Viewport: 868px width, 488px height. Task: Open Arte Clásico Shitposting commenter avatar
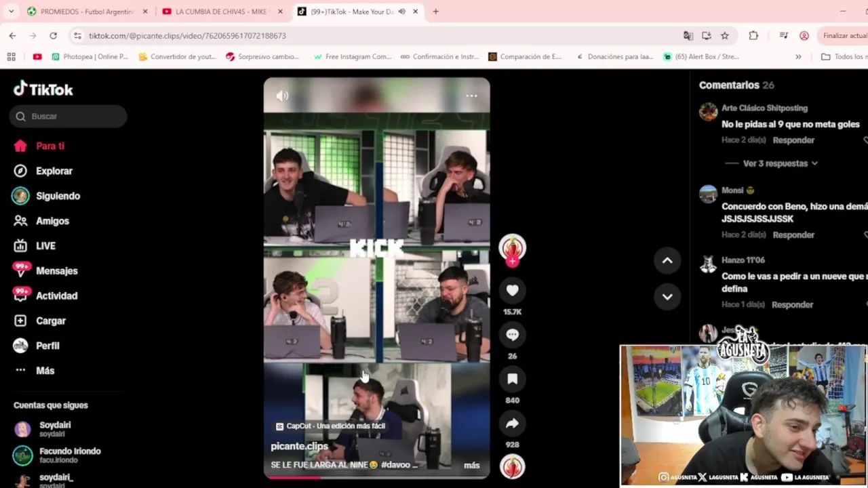coord(708,112)
